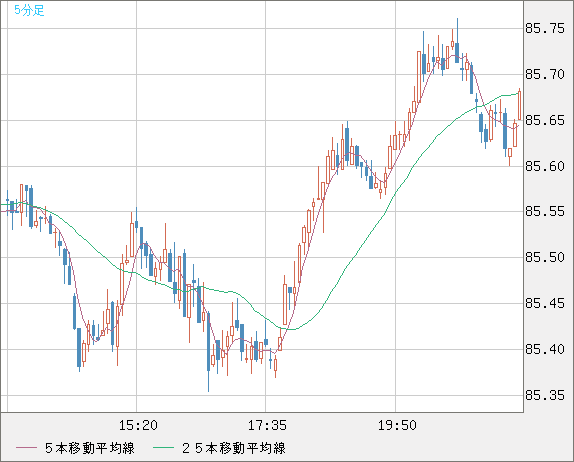
Task: Click the 17:35 time axis label
Action: [x=267, y=425]
